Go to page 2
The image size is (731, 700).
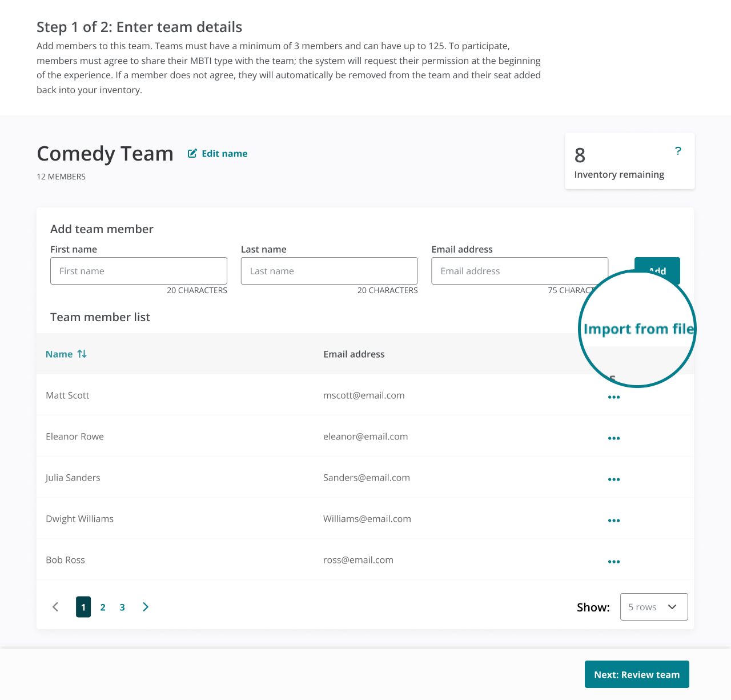(x=103, y=607)
